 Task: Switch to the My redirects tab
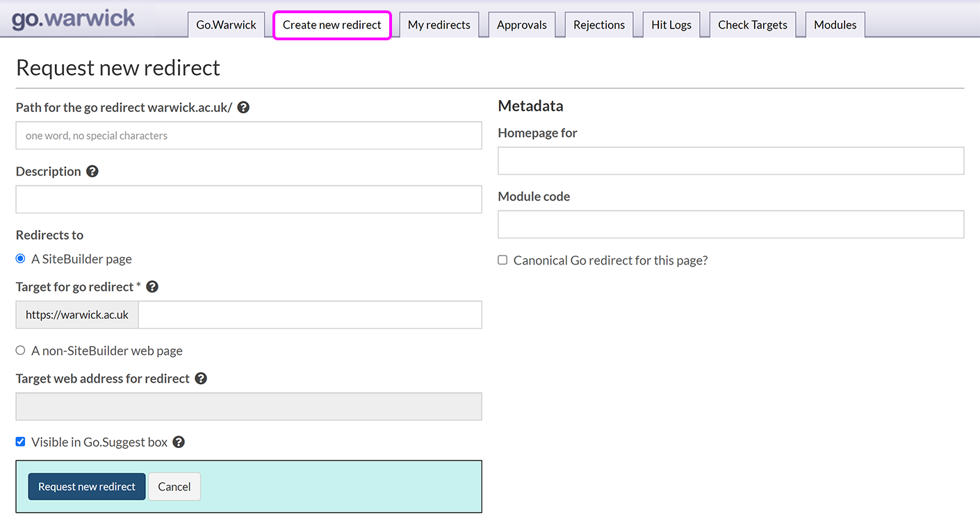click(439, 25)
